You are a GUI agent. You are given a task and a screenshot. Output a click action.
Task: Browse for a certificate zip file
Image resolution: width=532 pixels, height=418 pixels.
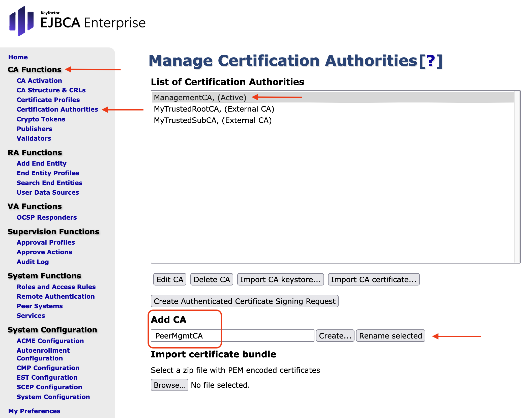[x=169, y=385]
